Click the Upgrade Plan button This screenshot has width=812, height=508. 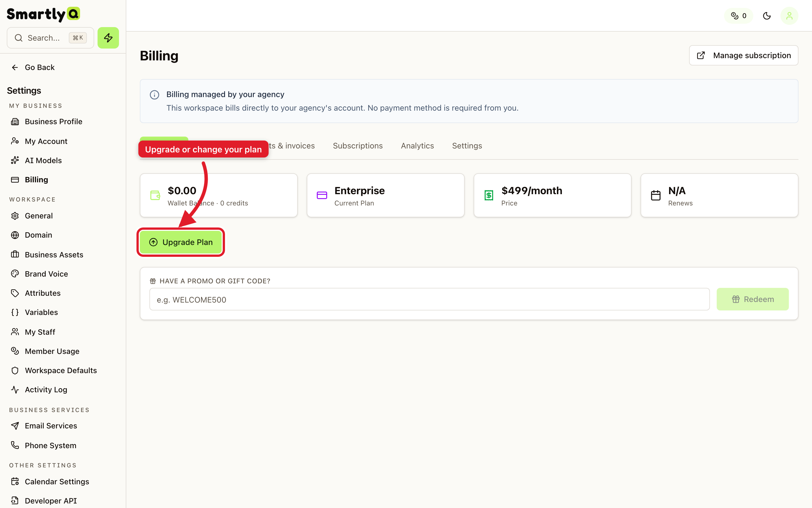(181, 242)
